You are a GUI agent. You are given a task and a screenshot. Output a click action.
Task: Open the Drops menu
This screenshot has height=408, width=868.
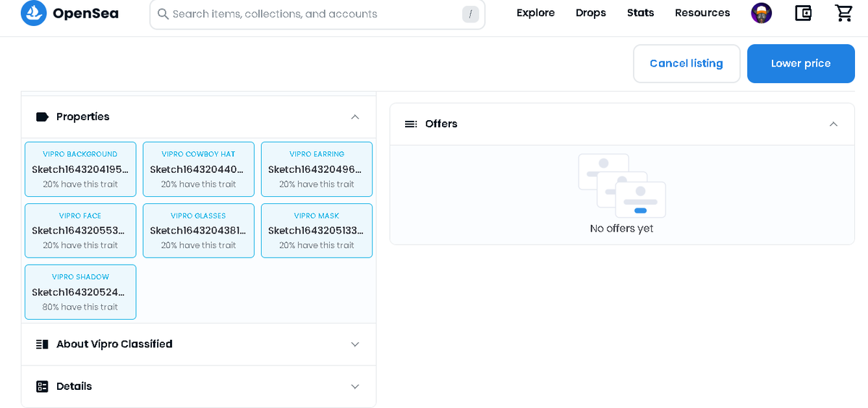(x=591, y=13)
